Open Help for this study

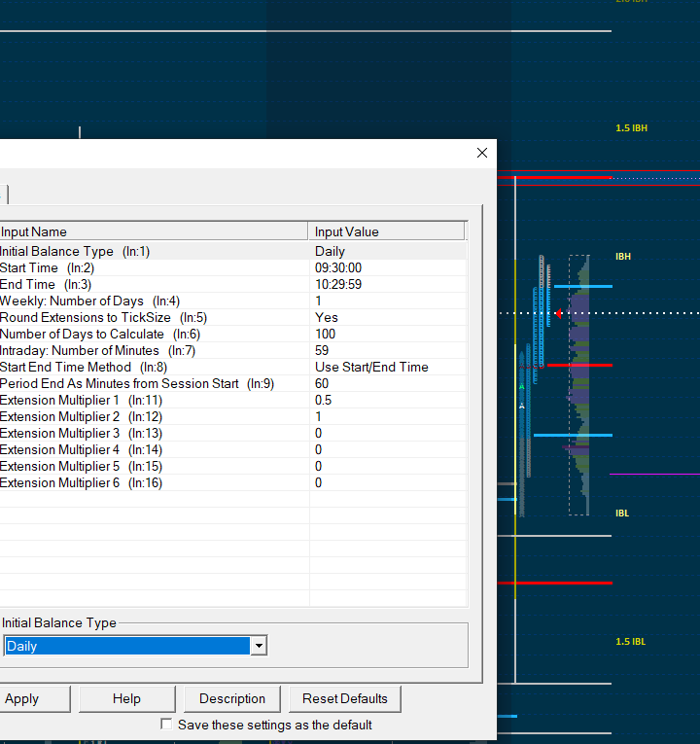click(126, 698)
